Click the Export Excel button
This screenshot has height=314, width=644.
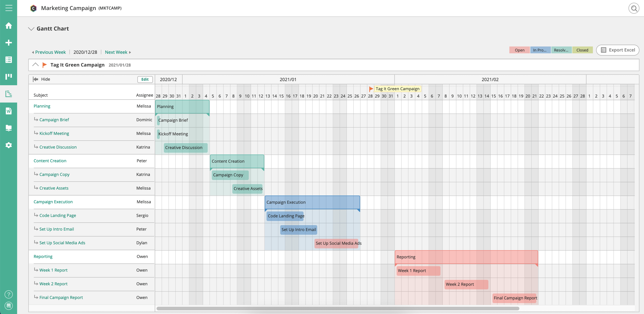click(618, 50)
